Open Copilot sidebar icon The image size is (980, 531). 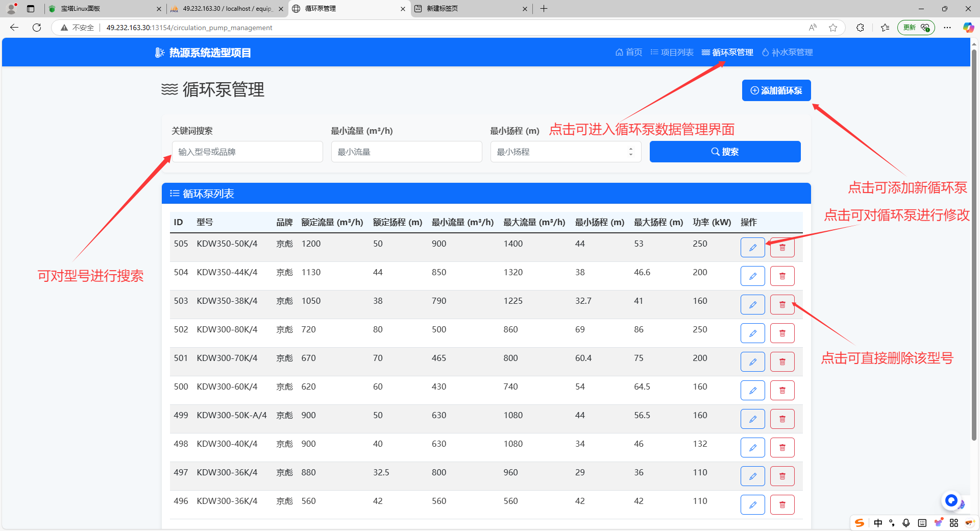point(968,28)
